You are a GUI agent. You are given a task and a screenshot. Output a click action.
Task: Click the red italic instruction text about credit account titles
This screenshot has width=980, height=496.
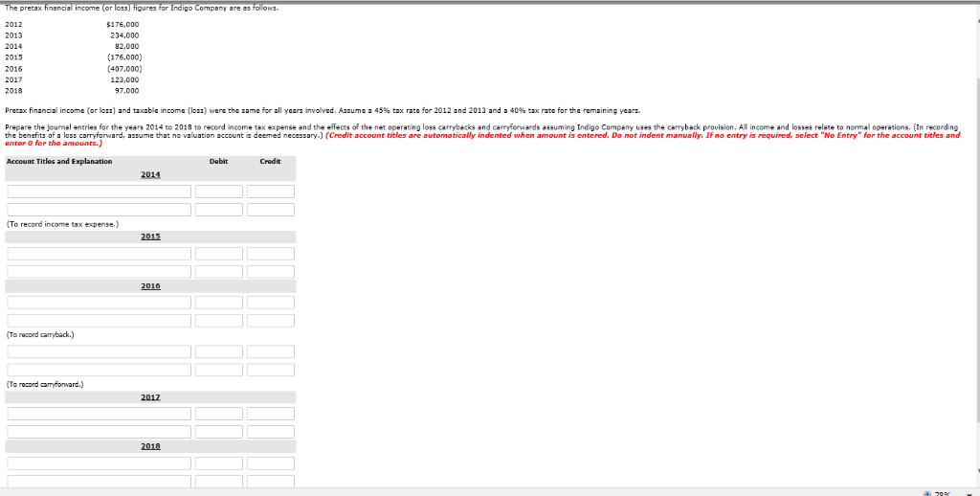click(482, 139)
